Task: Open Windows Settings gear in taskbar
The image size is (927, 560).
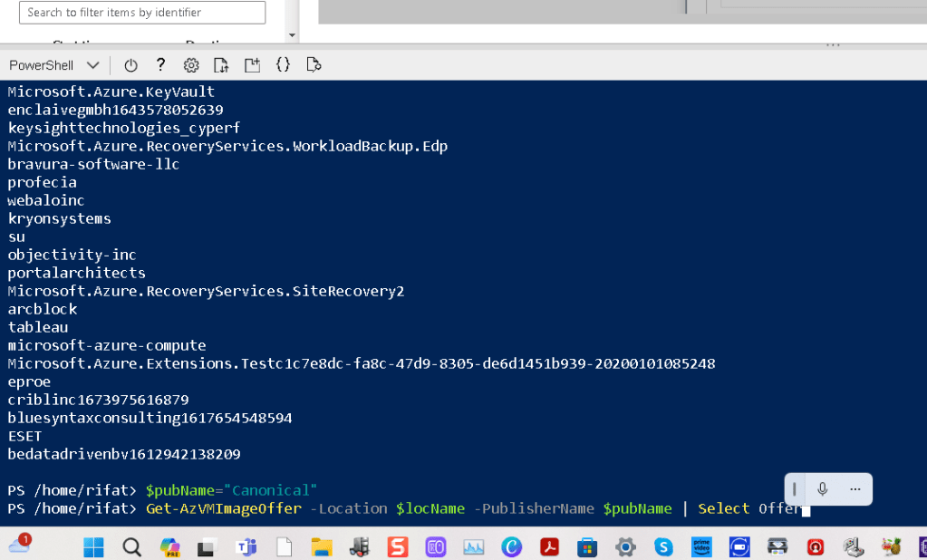Action: click(625, 547)
